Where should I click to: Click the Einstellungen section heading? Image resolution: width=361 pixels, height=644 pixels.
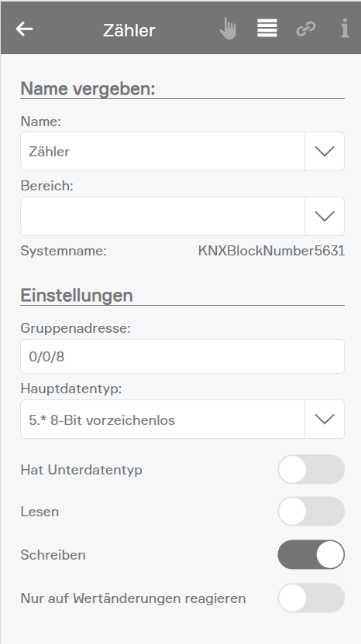pyautogui.click(x=77, y=296)
